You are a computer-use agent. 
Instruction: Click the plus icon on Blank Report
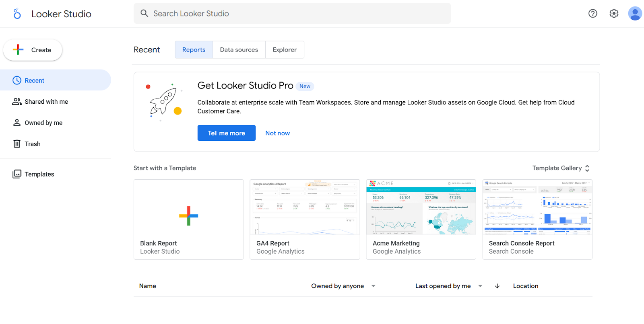tap(188, 216)
